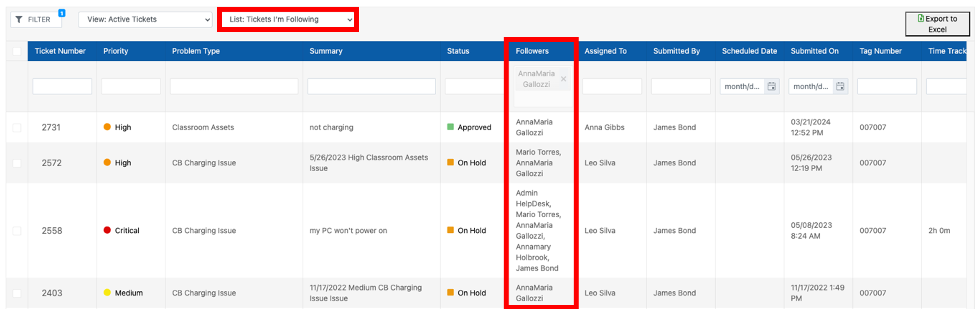
Task: Focus the Status filter field
Action: click(x=474, y=86)
